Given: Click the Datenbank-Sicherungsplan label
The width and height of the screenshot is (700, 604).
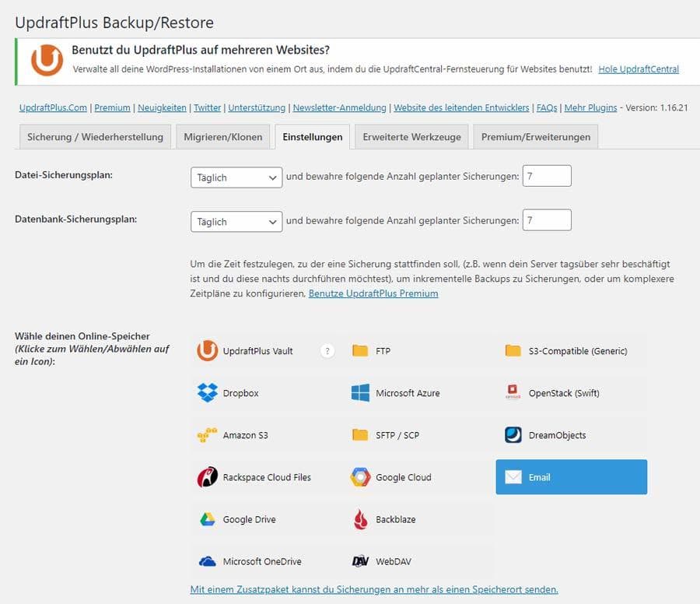Looking at the screenshot, I should [76, 219].
